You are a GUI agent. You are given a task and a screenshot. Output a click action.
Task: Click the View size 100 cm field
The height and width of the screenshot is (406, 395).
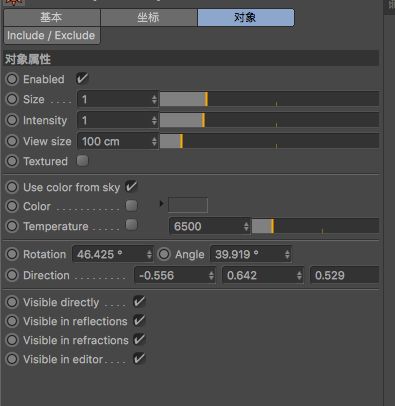[x=118, y=141]
